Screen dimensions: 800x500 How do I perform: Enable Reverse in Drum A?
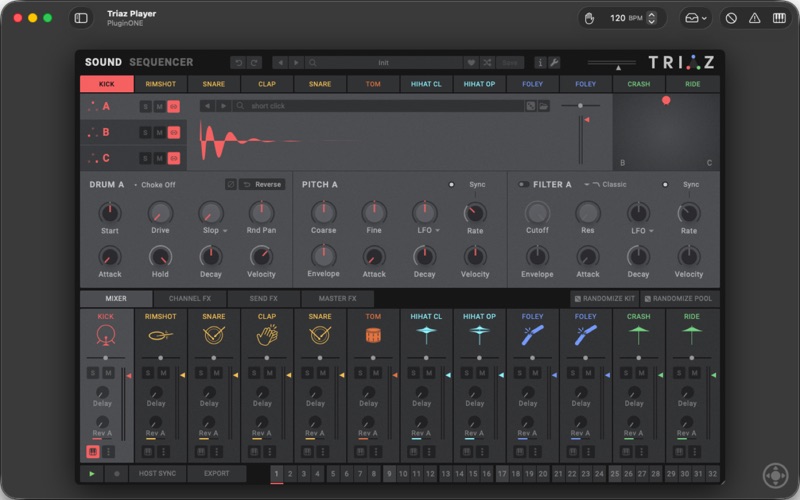point(262,185)
